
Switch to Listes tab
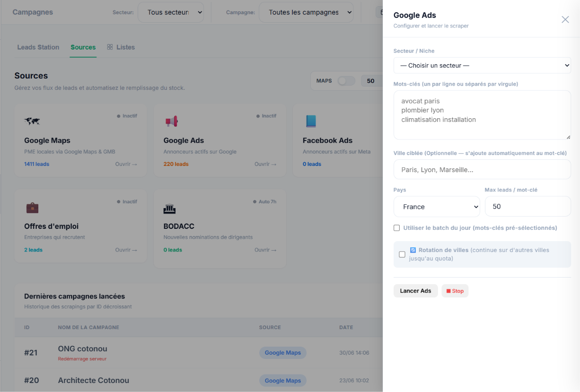(125, 47)
